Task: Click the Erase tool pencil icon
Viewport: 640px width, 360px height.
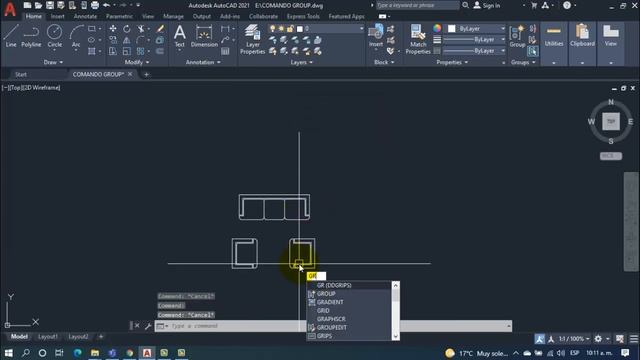Action: tap(160, 29)
